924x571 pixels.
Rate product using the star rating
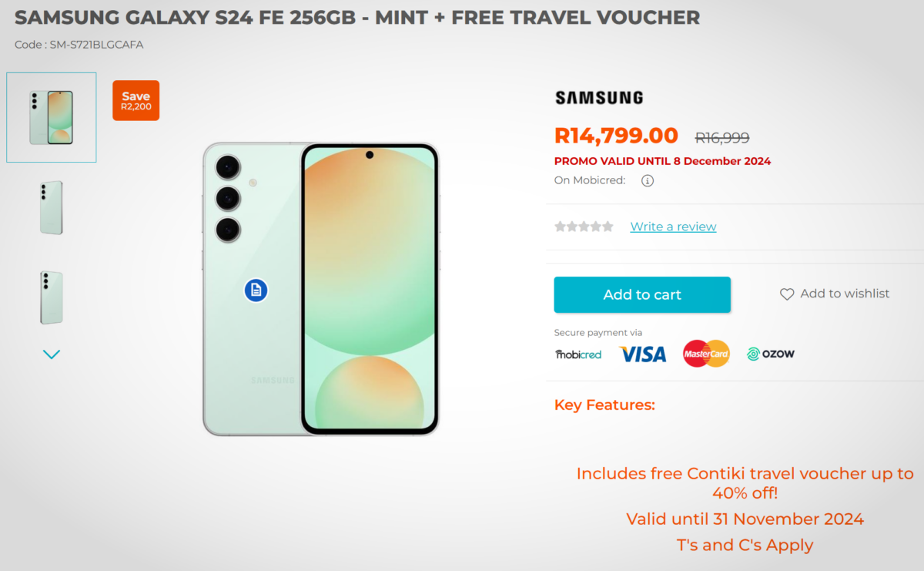point(584,227)
